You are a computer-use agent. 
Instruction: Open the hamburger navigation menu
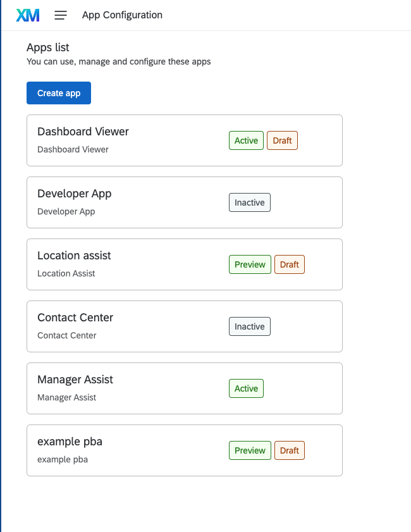pyautogui.click(x=61, y=15)
